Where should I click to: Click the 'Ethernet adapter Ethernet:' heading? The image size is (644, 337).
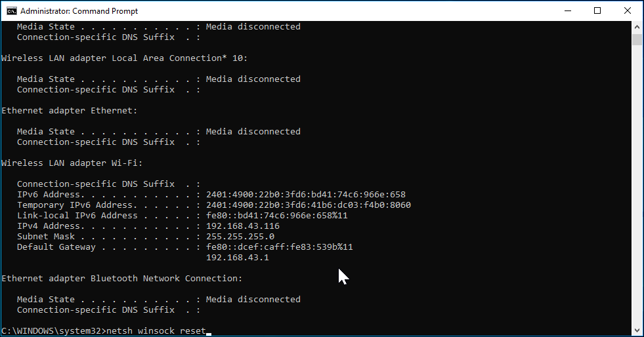[70, 111]
